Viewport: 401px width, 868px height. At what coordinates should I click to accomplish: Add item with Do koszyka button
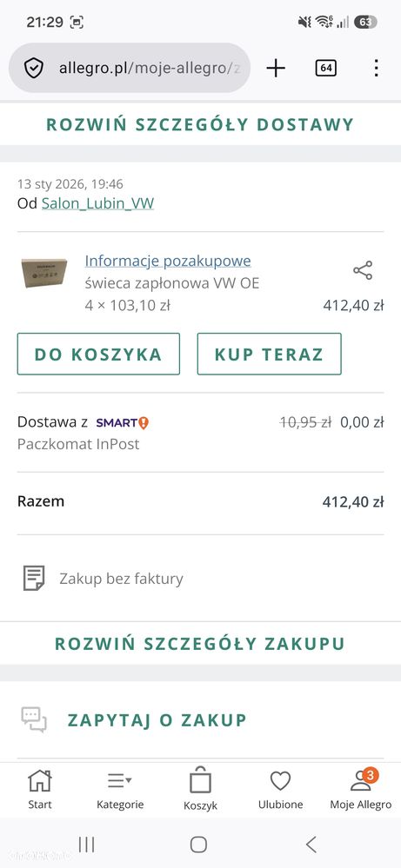(98, 354)
